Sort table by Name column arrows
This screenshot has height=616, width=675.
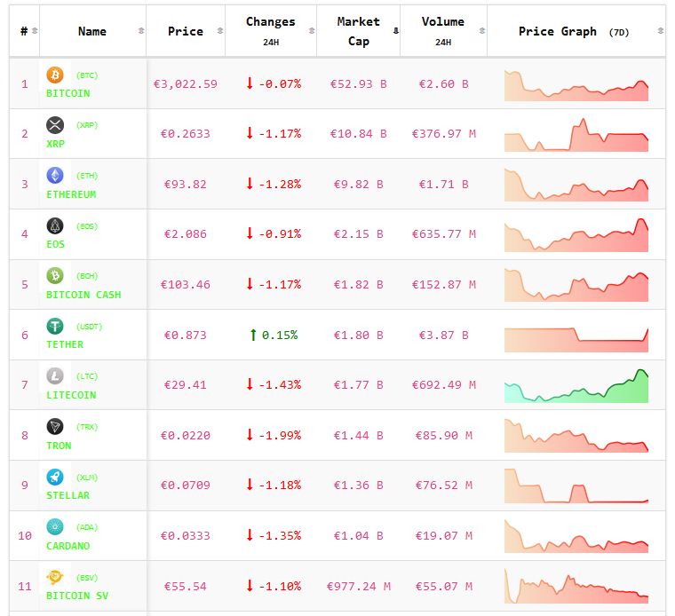(141, 31)
